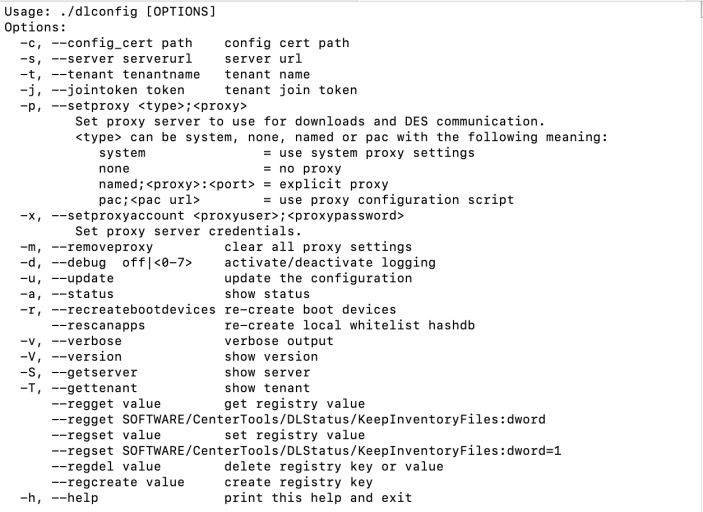Click the '--tenant tenantname' option
The image size is (703, 512).
(x=125, y=74)
